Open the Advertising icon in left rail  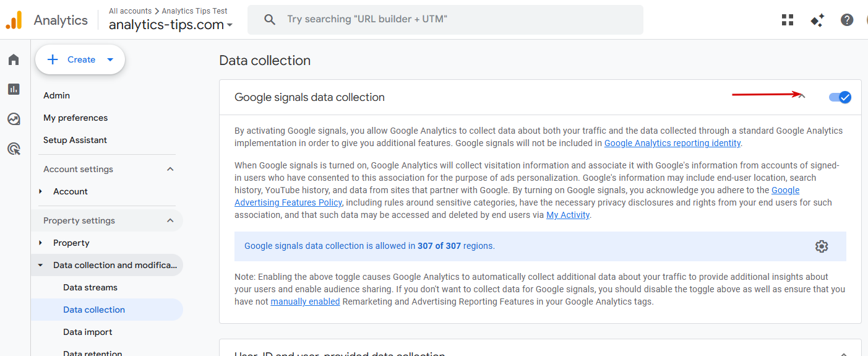(x=14, y=149)
